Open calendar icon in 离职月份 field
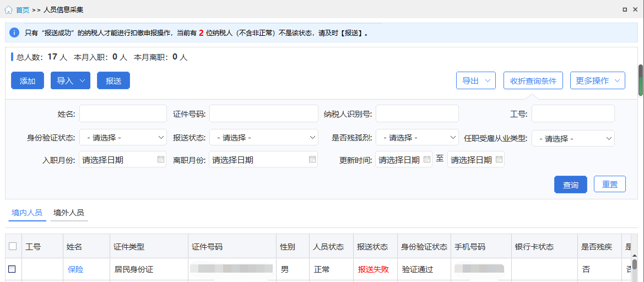 coord(312,159)
